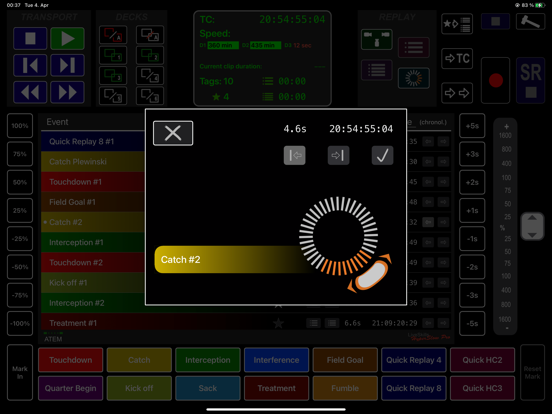Tap the speed fader handle
552x414 pixels.
point(532,226)
